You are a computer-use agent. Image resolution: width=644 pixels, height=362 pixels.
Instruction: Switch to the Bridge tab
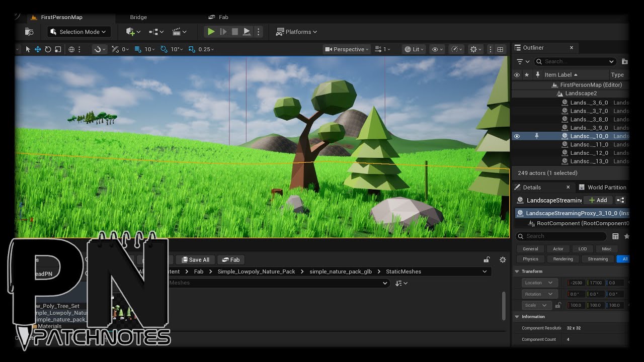[x=138, y=17]
